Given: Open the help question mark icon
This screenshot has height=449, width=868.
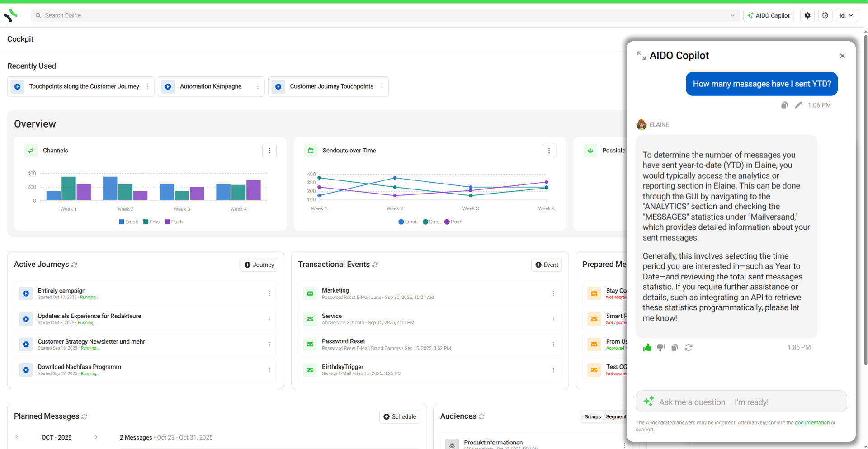Looking at the screenshot, I should pyautogui.click(x=825, y=15).
